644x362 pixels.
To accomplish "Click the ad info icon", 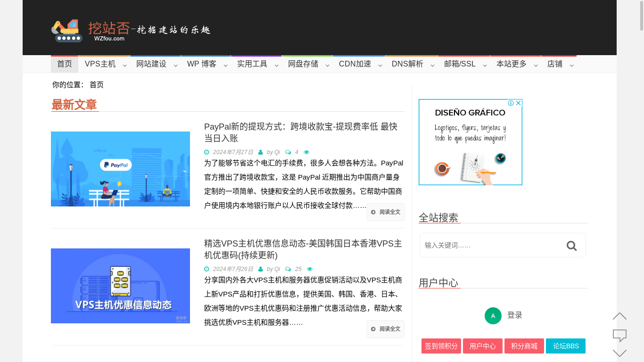I will pyautogui.click(x=511, y=103).
